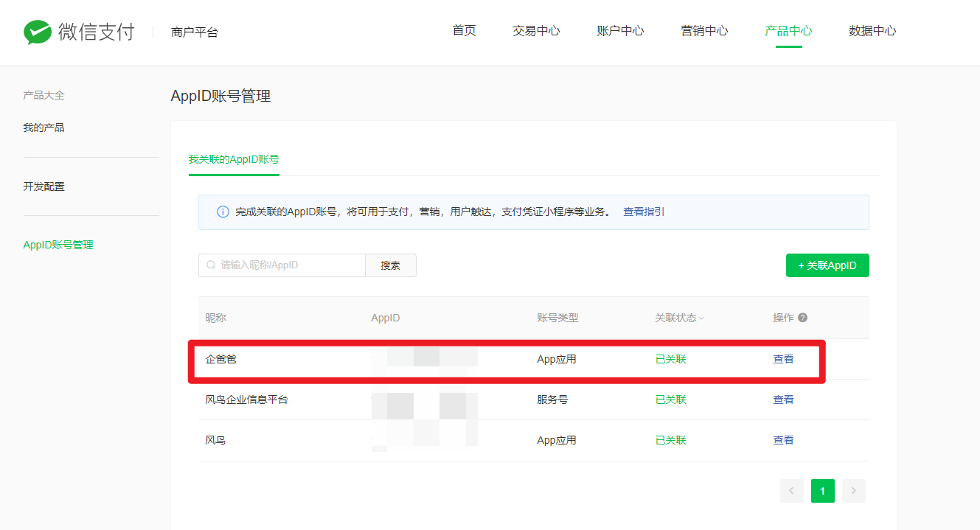Click the 搜索 button
The height and width of the screenshot is (530, 980).
391,265
